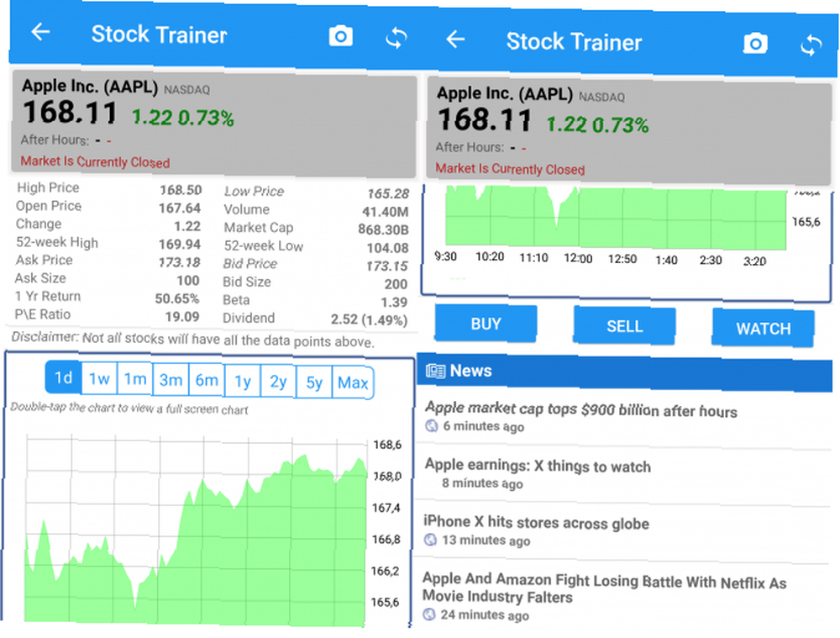Show the 2y chart range
The width and height of the screenshot is (840, 638).
[x=278, y=382]
